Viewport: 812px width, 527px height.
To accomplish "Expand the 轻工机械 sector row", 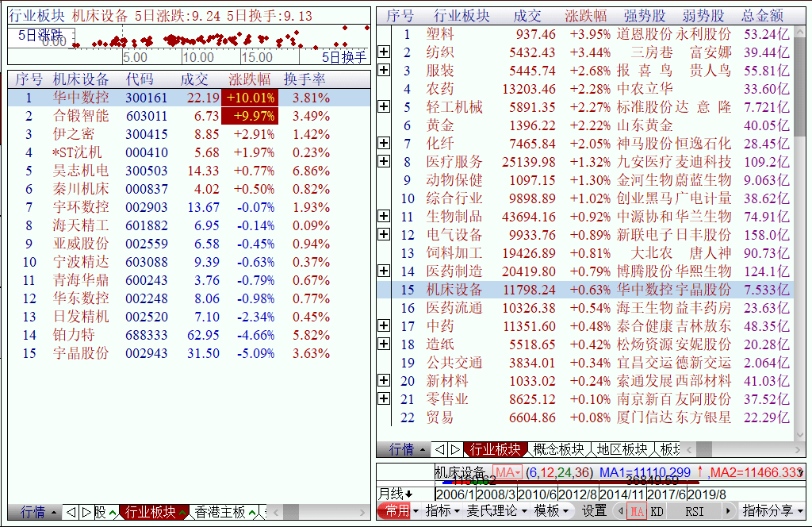I will 384,106.
